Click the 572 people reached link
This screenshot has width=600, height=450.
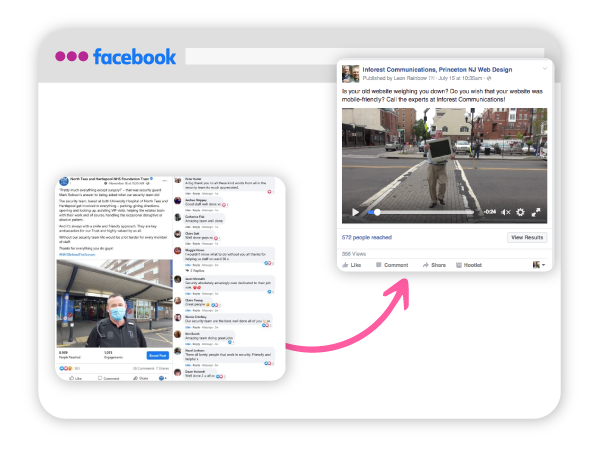pyautogui.click(x=368, y=237)
